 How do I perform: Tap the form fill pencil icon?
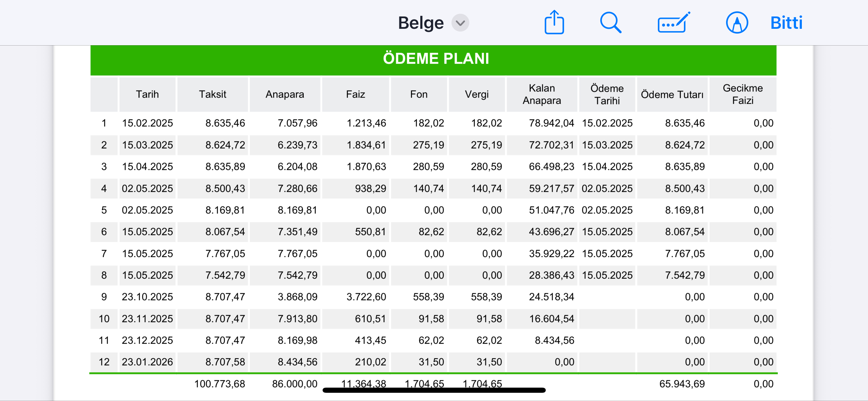coord(674,23)
